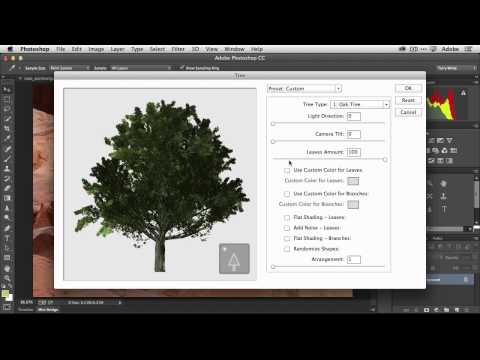Viewport: 480px width, 360px height.
Task: Select the Eyedropper tool in the toolbar
Action: point(7,139)
